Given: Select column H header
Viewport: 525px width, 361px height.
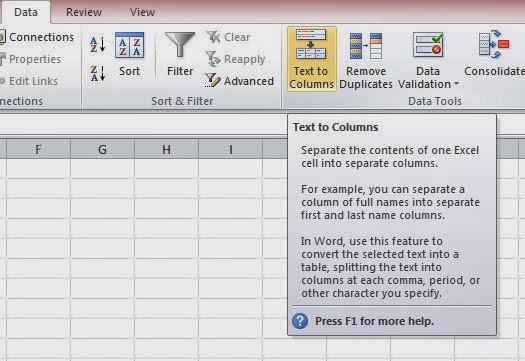Looking at the screenshot, I should click(166, 149).
